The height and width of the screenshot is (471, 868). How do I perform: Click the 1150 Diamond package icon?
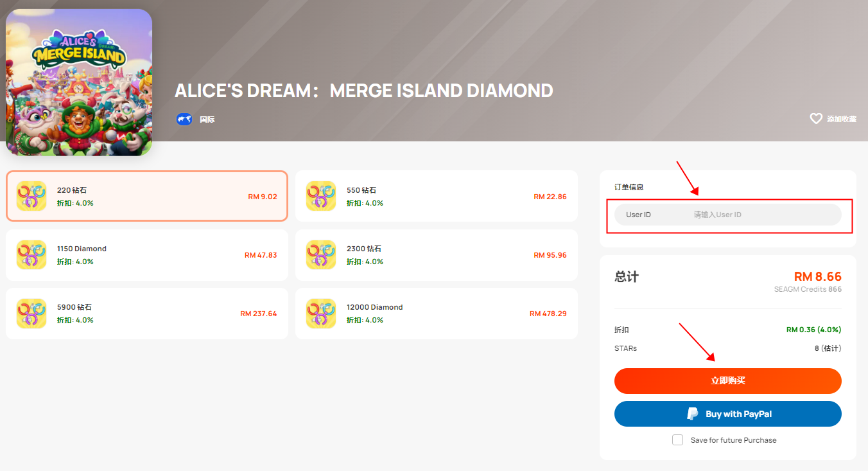[31, 254]
